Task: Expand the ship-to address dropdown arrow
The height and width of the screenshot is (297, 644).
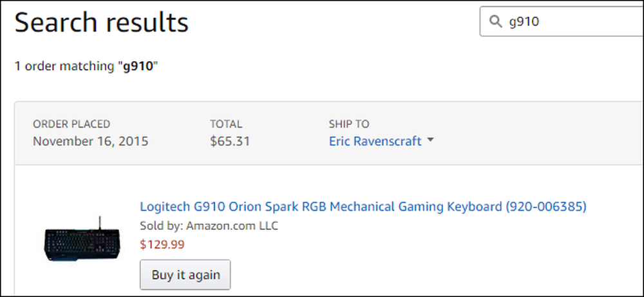Action: pyautogui.click(x=430, y=140)
